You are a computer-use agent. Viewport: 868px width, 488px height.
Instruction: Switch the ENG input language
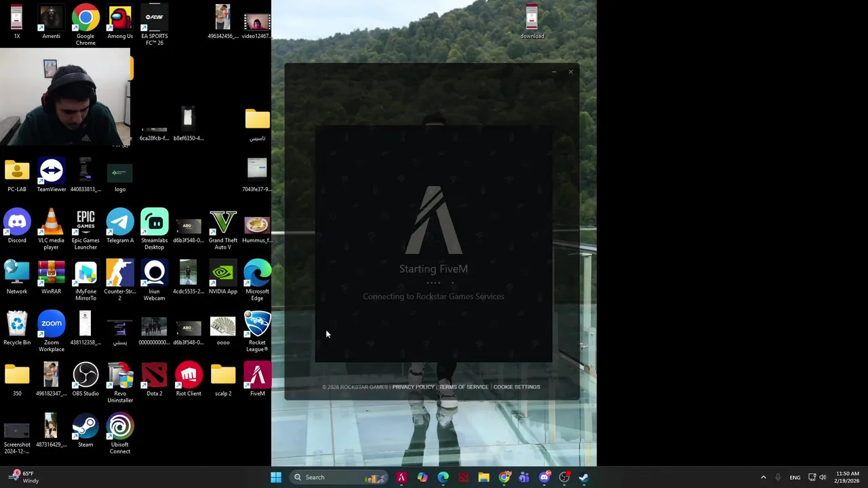point(795,477)
